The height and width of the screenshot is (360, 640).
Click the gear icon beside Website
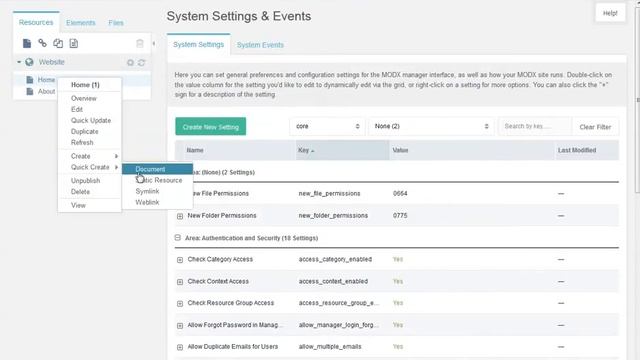click(x=130, y=62)
